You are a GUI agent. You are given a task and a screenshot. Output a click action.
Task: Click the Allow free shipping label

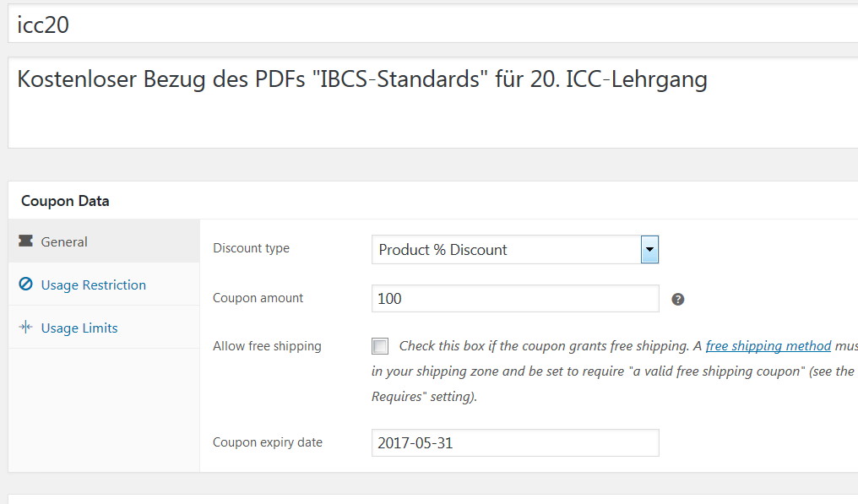(267, 346)
